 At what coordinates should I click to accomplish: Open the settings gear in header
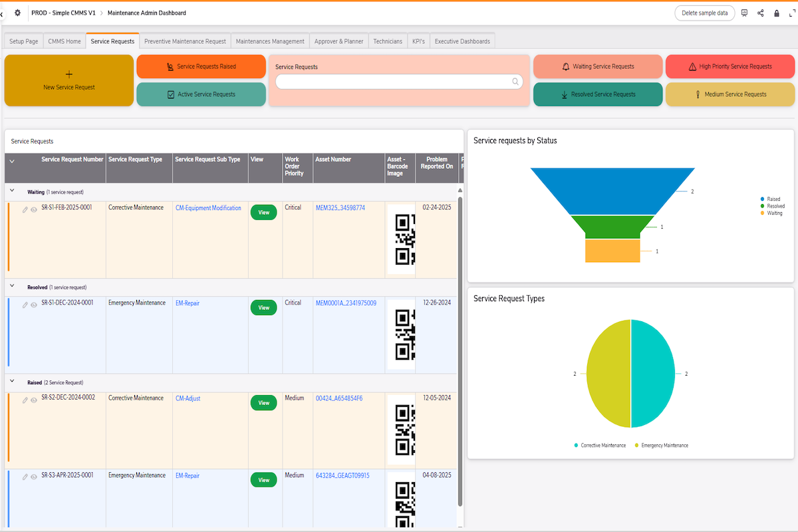(17, 13)
